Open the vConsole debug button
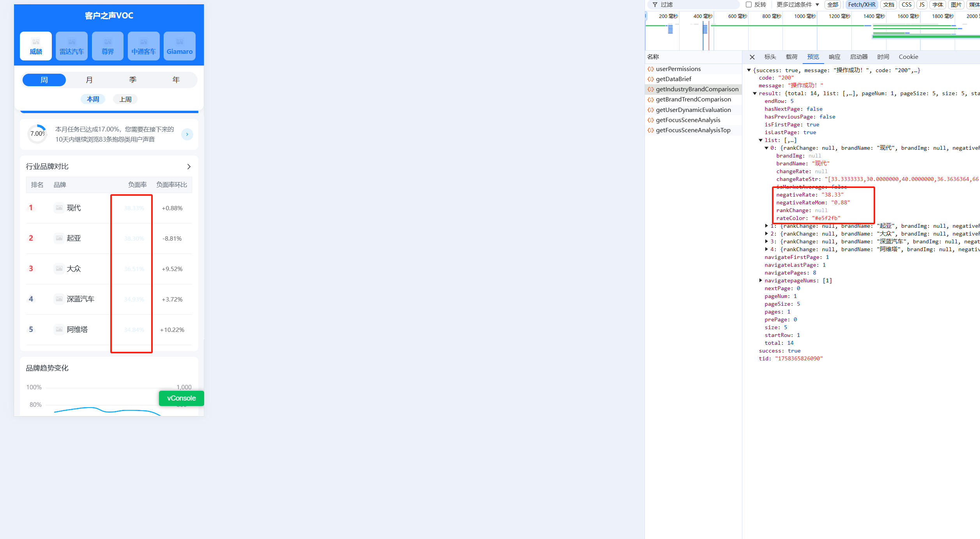The height and width of the screenshot is (539, 980). (182, 398)
